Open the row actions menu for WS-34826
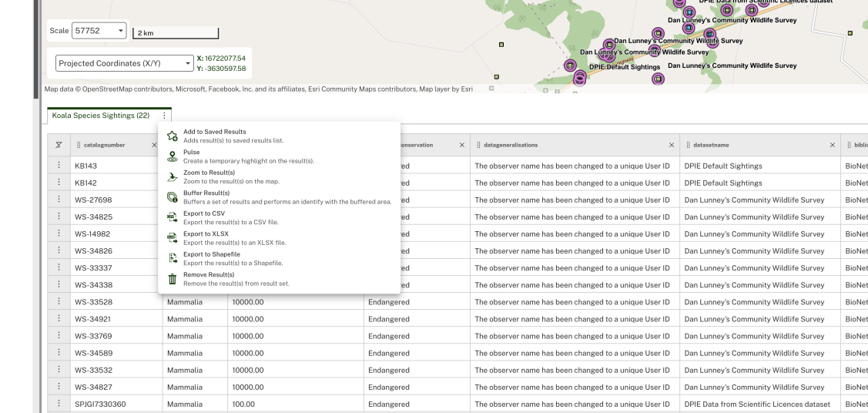The height and width of the screenshot is (413, 868). tap(59, 250)
